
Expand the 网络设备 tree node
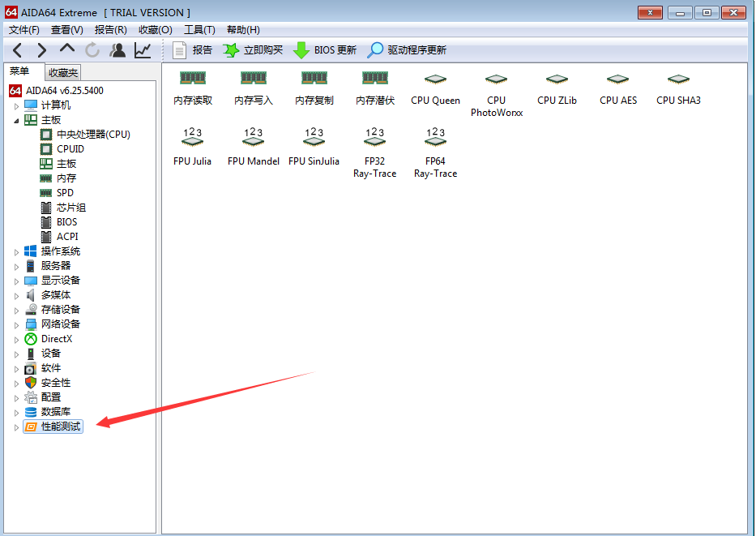click(16, 324)
